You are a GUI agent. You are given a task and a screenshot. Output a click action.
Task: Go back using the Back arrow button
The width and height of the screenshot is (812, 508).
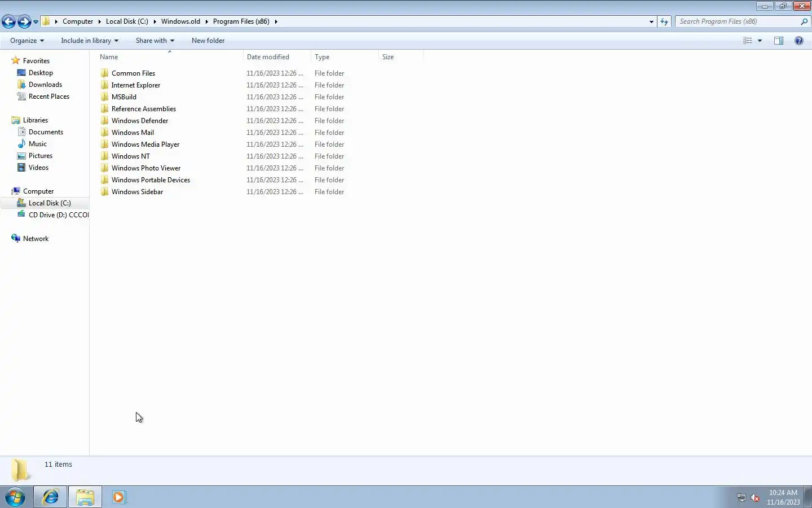[8, 21]
